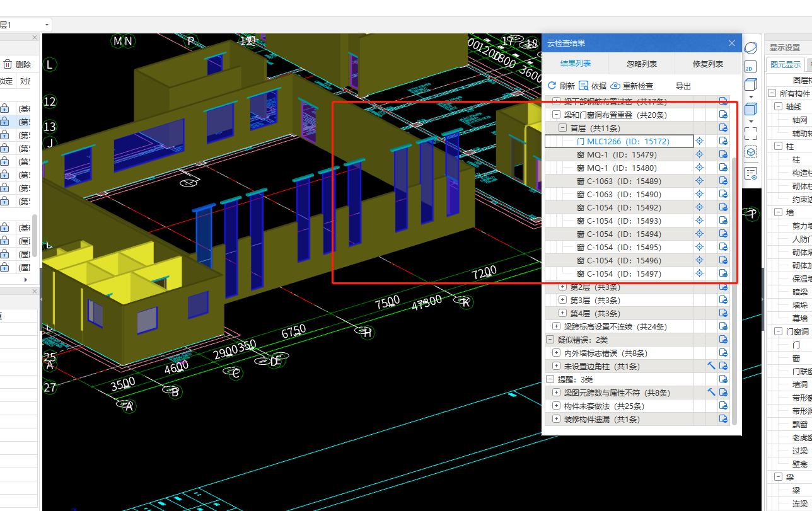Ignore the MLC1266 door check result
Viewport: 812px width, 511px height.
pyautogui.click(x=723, y=141)
